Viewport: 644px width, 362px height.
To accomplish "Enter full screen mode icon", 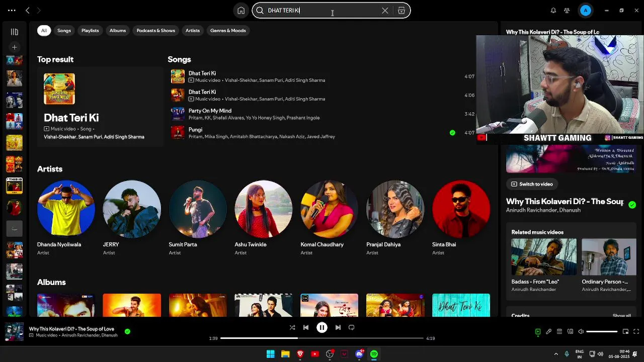I will point(636,331).
